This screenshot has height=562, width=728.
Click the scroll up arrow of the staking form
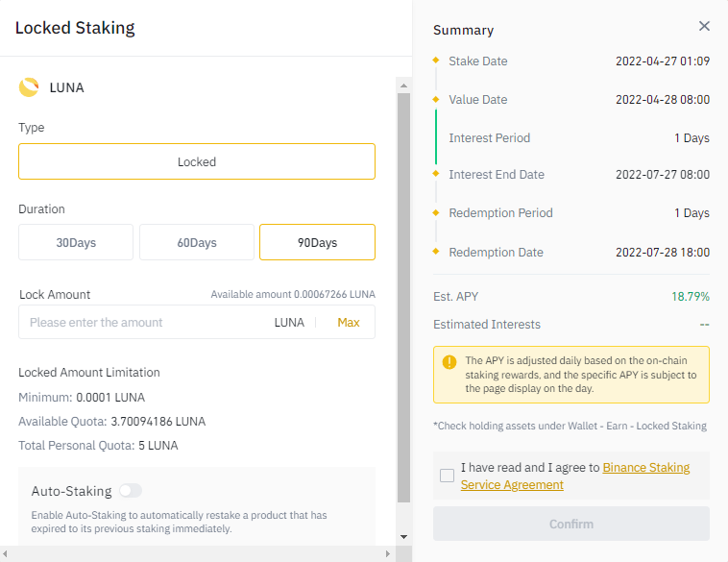click(x=403, y=86)
